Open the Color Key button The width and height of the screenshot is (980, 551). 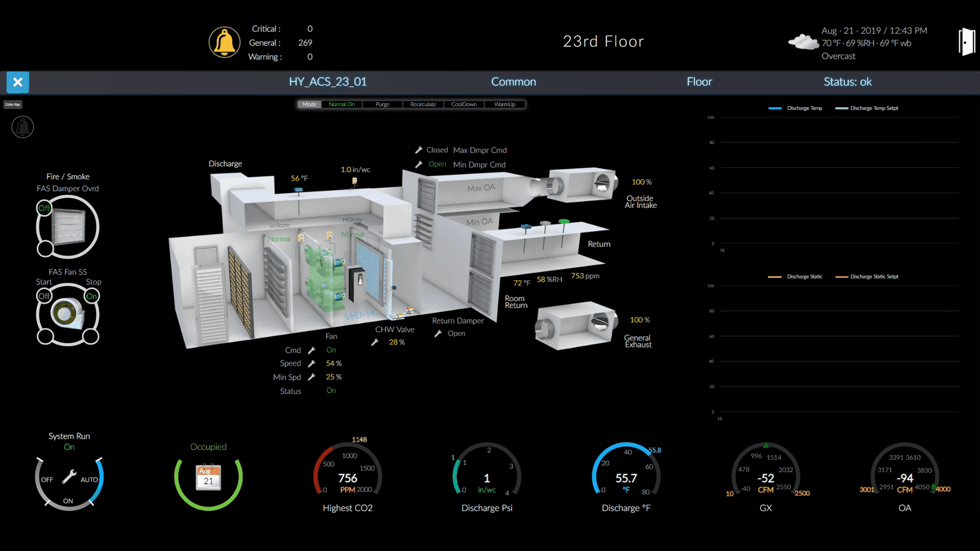tap(13, 105)
